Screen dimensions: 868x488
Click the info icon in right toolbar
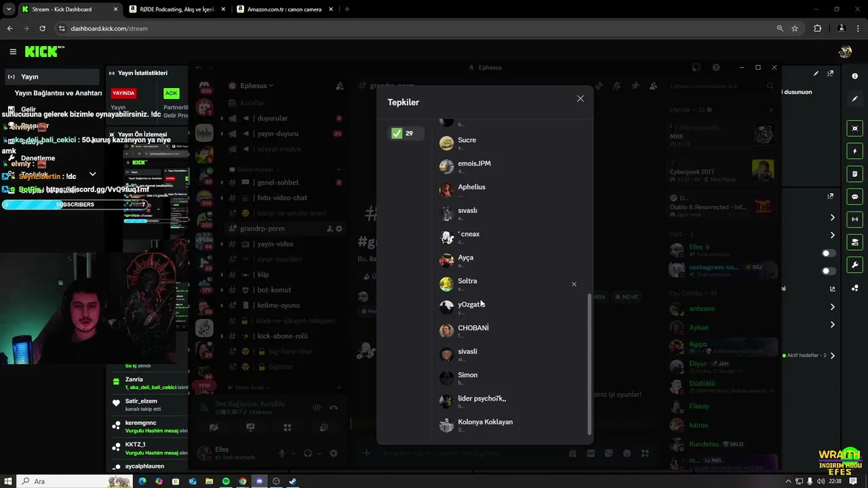click(x=854, y=76)
